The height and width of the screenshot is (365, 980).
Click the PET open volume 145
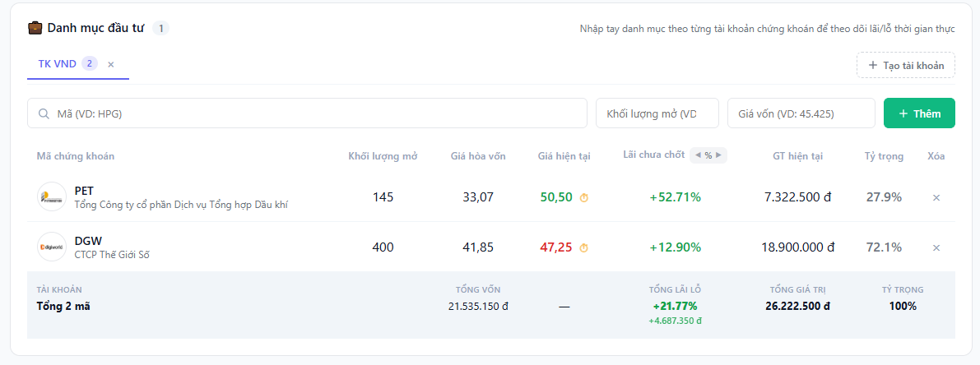point(383,197)
